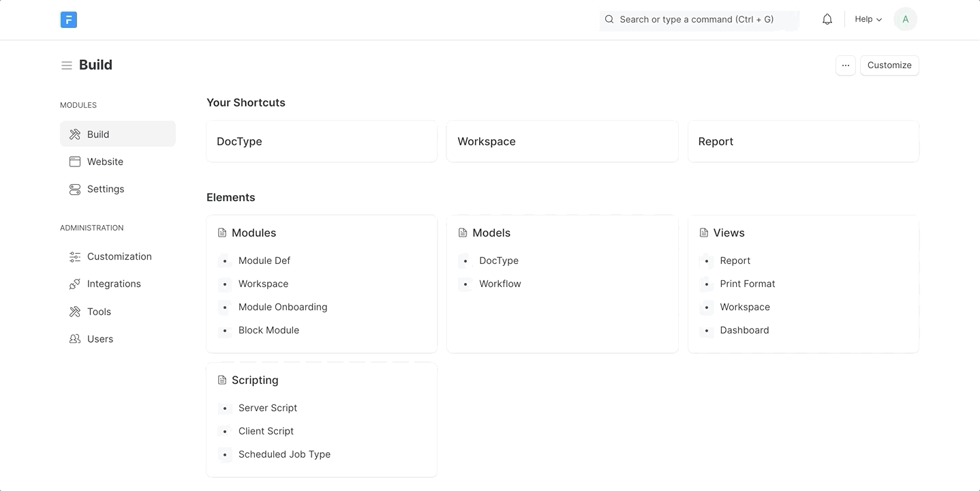Open Workflow under Models
Viewport: 980px width, 491px height.
(500, 284)
